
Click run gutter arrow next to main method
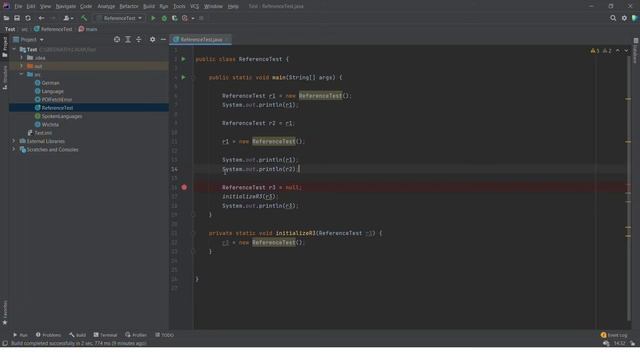184,77
